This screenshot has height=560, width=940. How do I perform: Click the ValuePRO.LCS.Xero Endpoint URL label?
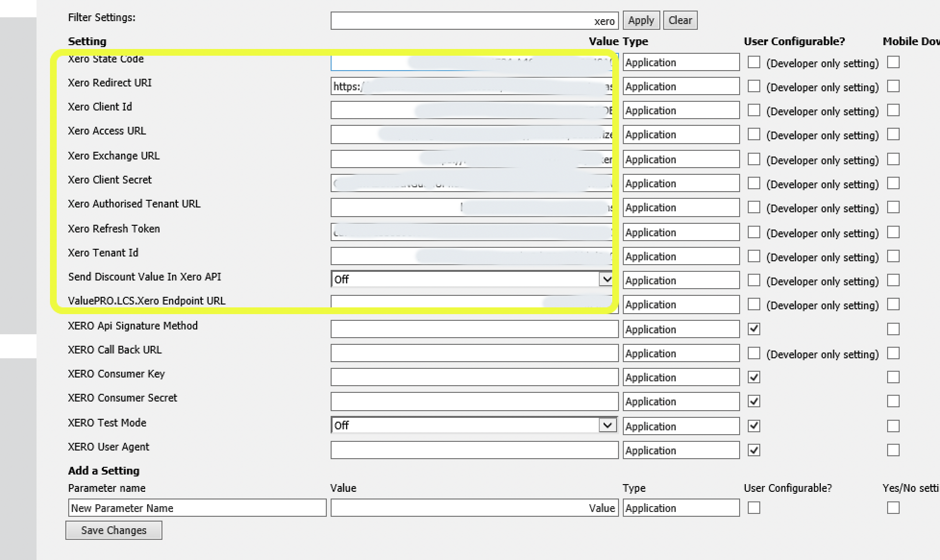tap(147, 301)
